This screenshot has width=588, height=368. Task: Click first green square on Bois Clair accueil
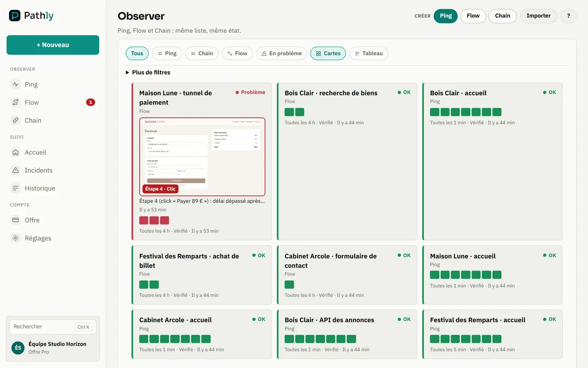[434, 112]
